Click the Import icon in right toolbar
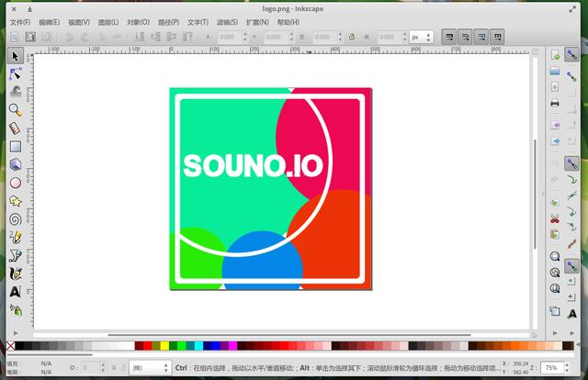This screenshot has height=380, width=588. click(x=555, y=125)
